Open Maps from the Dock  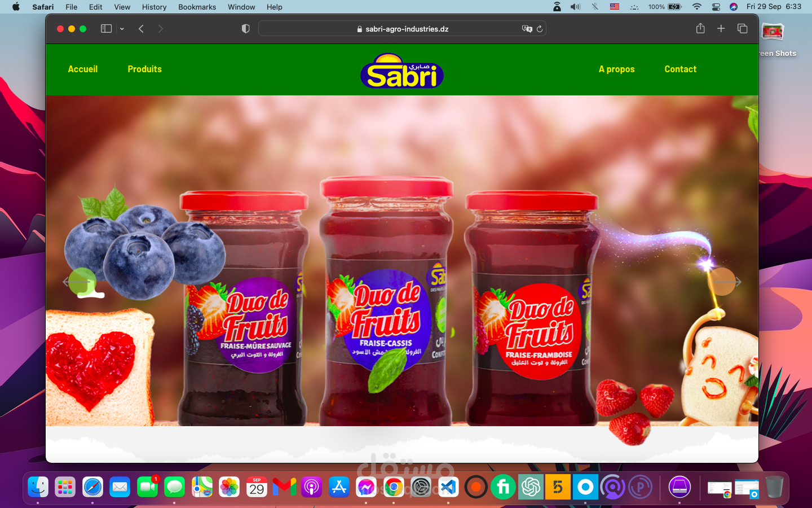[202, 487]
